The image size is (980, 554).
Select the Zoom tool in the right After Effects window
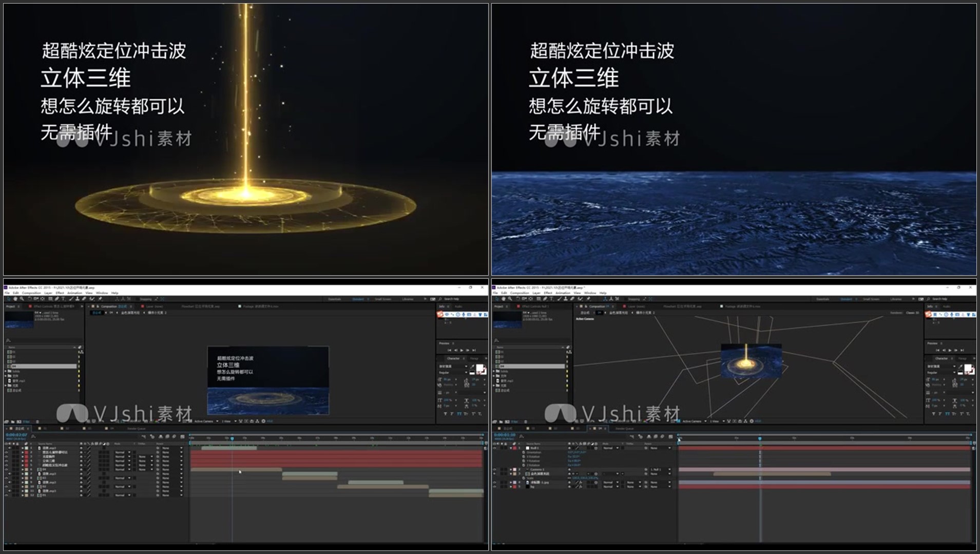(x=510, y=299)
